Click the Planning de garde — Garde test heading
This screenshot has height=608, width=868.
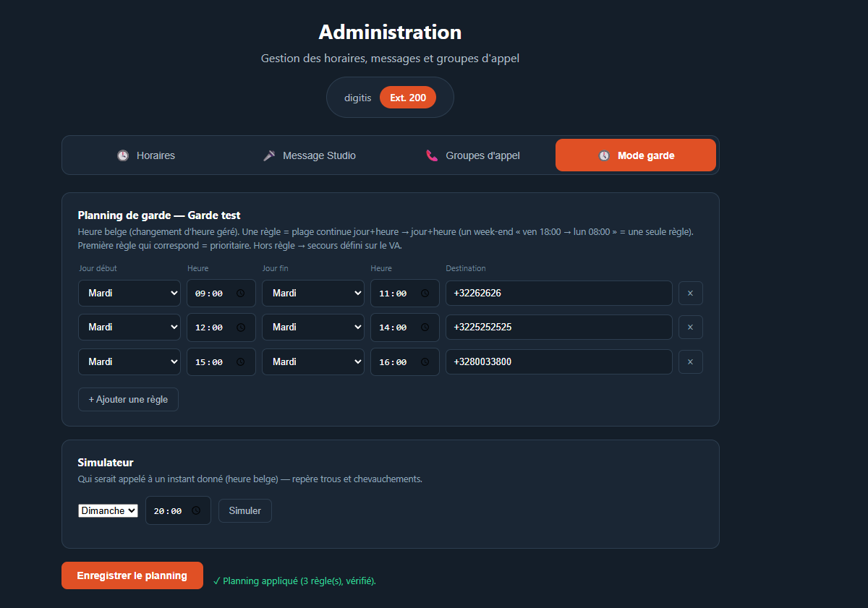pyautogui.click(x=159, y=215)
